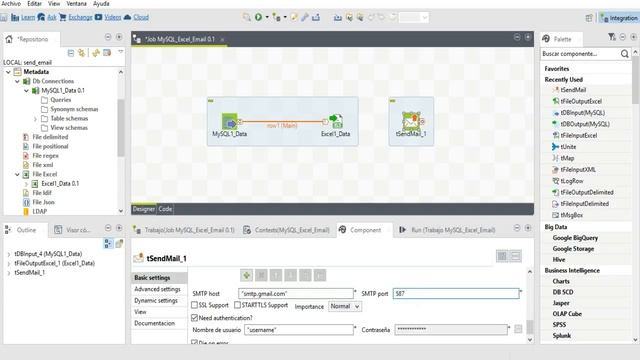Pick tFileInputXML from the palette

coord(578,170)
